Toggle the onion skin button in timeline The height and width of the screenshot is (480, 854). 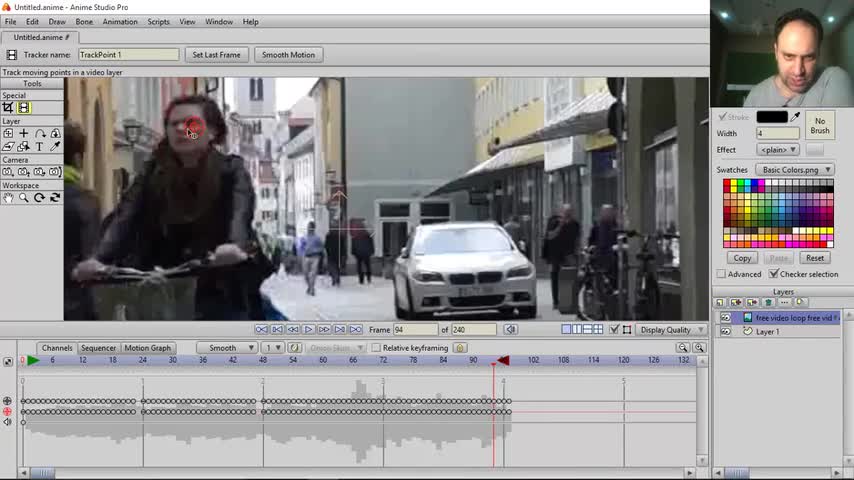(295, 348)
